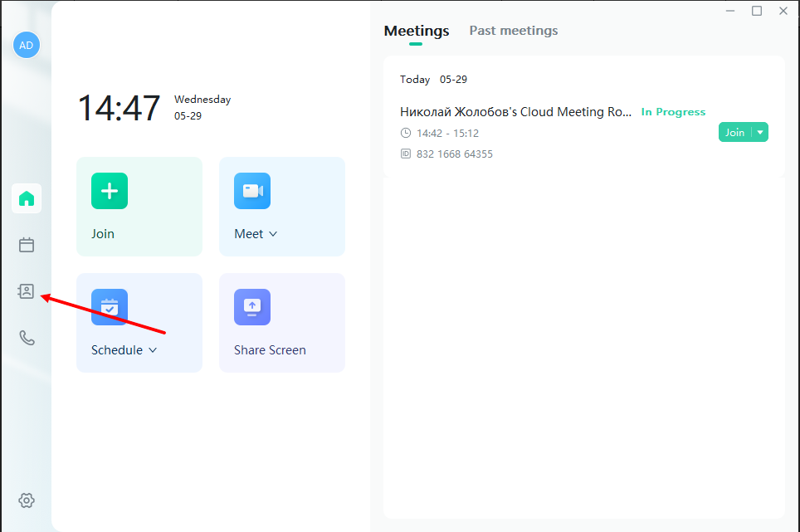Click the meeting time 14:42 - 15:12
This screenshot has height=532, width=800.
pos(447,133)
